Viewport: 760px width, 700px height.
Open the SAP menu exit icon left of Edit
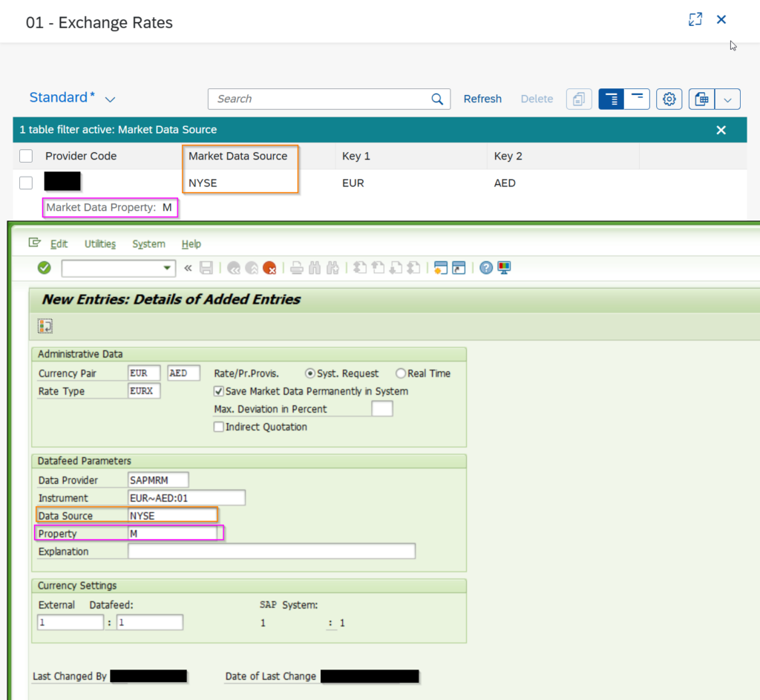click(x=34, y=243)
